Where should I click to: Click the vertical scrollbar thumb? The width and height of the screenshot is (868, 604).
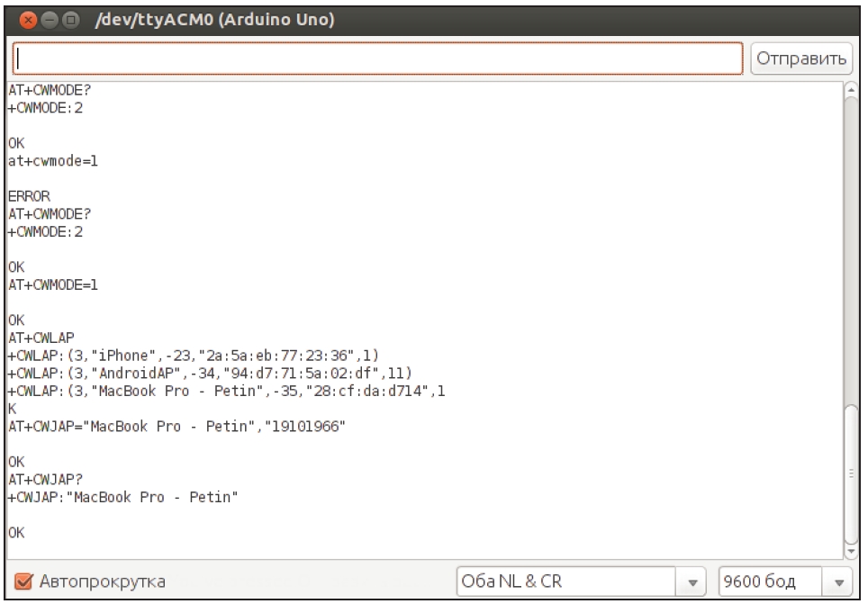(x=851, y=474)
